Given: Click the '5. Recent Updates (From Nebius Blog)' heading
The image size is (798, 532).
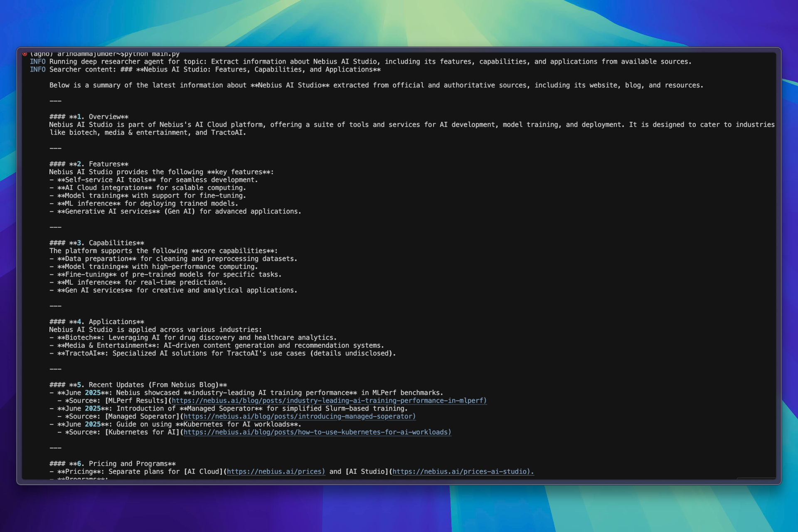Looking at the screenshot, I should 138,385.
